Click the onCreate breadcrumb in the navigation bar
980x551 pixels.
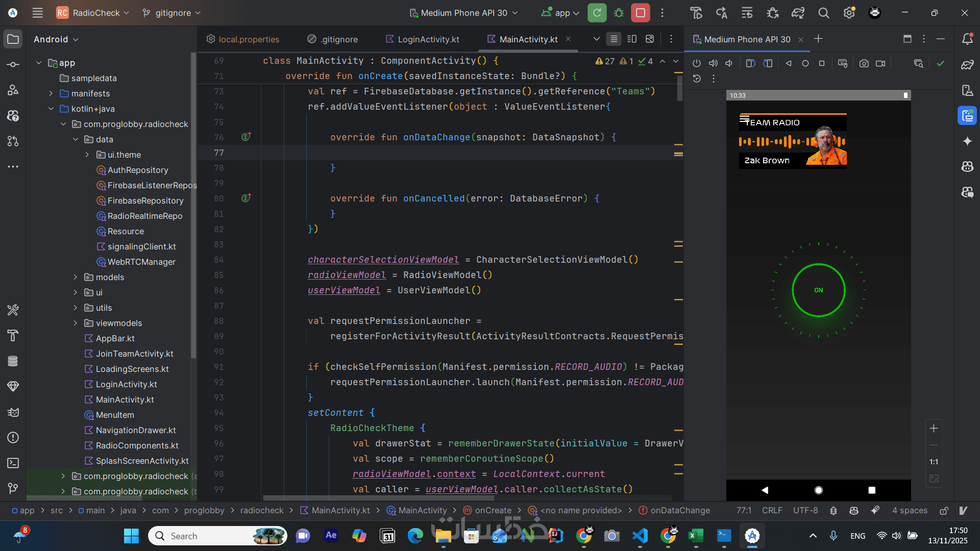click(493, 511)
